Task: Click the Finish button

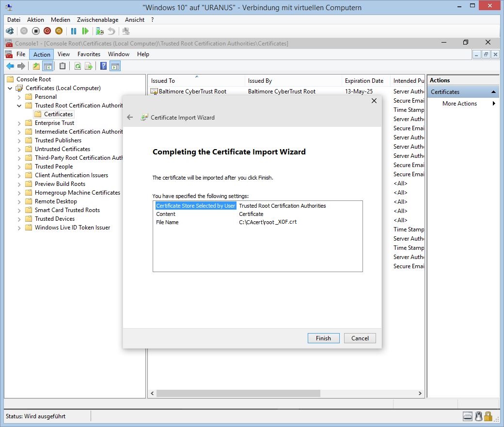Action: tap(323, 338)
